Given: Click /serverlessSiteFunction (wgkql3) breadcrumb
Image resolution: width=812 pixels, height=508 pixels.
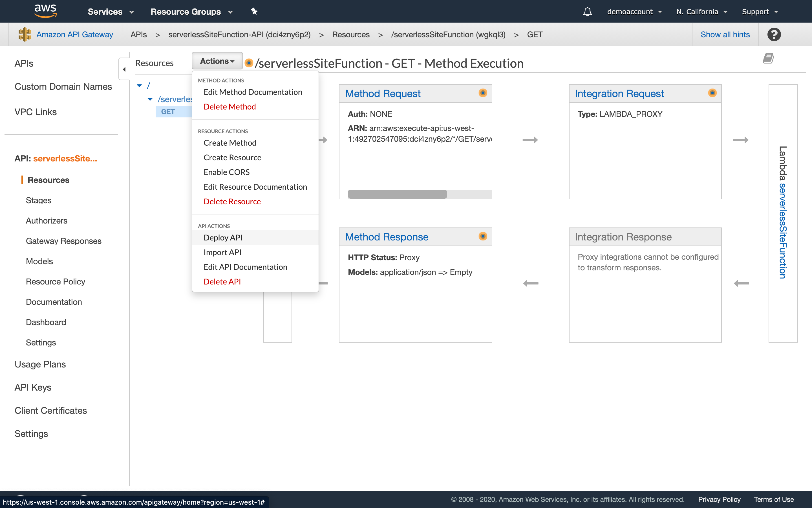Looking at the screenshot, I should click(448, 34).
